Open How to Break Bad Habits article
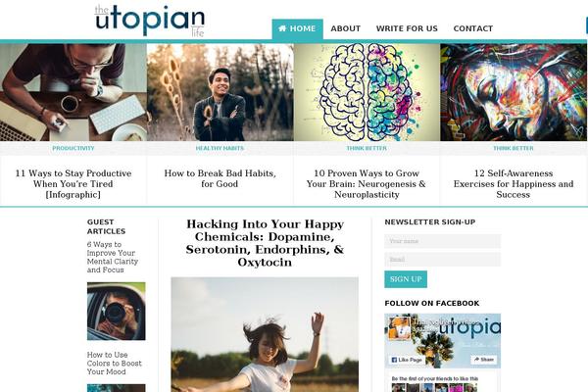The height and width of the screenshot is (392, 588). click(x=220, y=178)
